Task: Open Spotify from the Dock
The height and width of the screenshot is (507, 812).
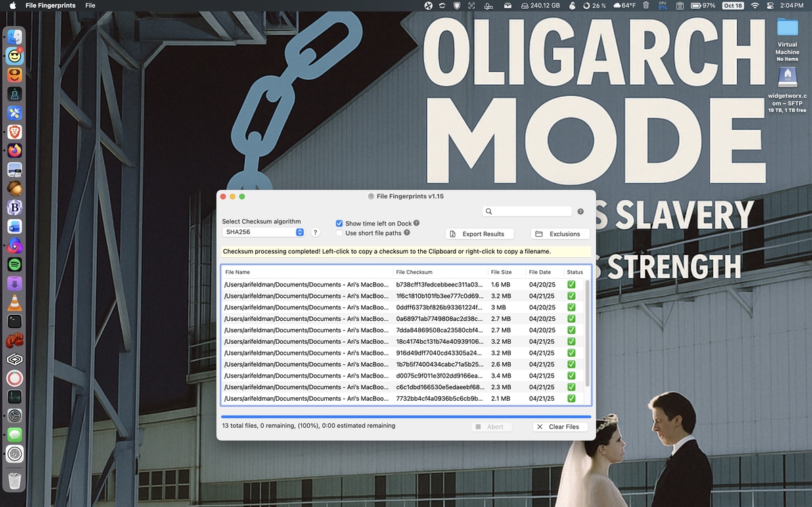Action: pyautogui.click(x=14, y=265)
